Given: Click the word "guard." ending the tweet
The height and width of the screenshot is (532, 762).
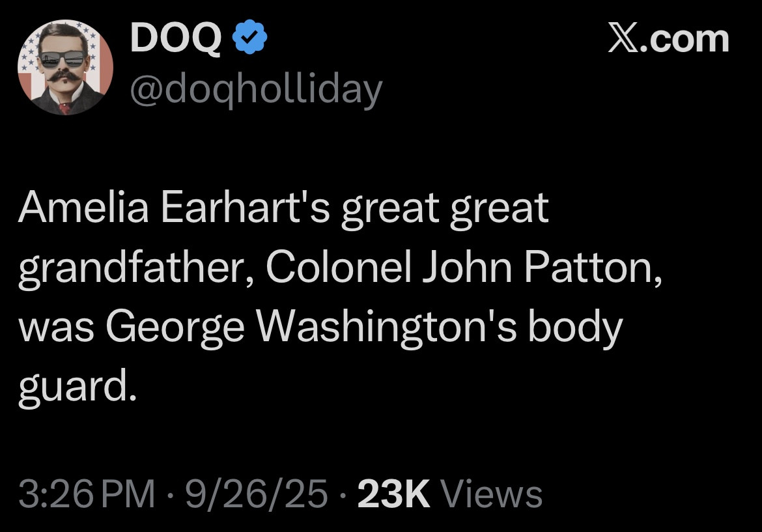Looking at the screenshot, I should coord(78,388).
